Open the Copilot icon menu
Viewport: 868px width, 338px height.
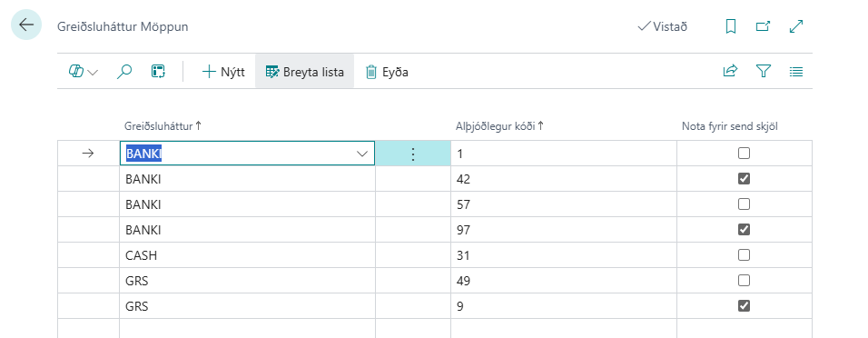pos(76,72)
